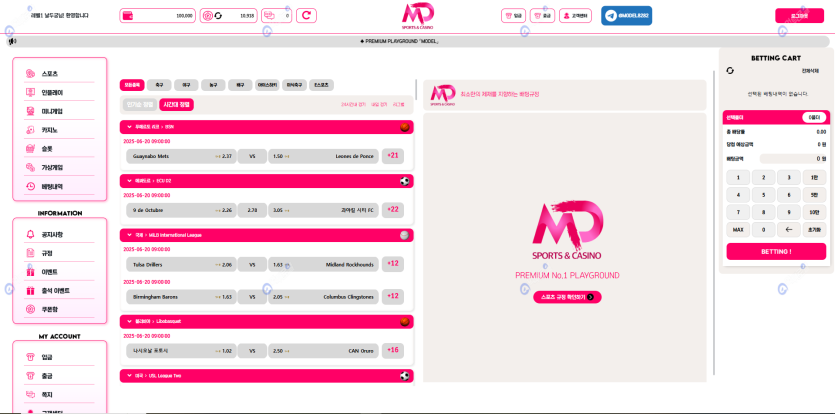835x414 pixels.
Task: Collapse the BSN league section chevron
Action: coord(129,127)
